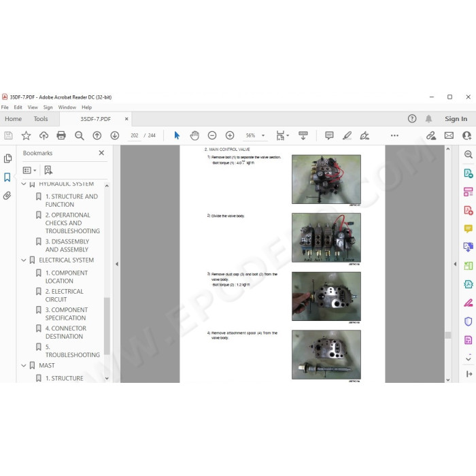Open the Export PDF tool in right pane
This screenshot has height=476, width=476.
point(468,173)
